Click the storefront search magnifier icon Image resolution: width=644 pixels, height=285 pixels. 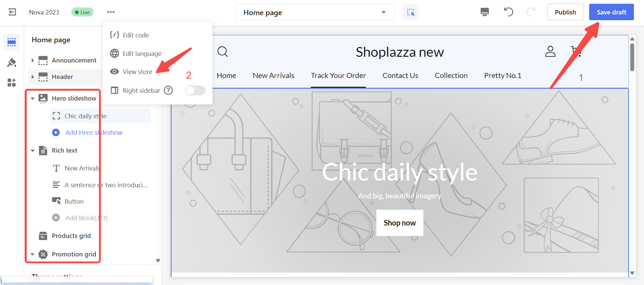pyautogui.click(x=223, y=51)
